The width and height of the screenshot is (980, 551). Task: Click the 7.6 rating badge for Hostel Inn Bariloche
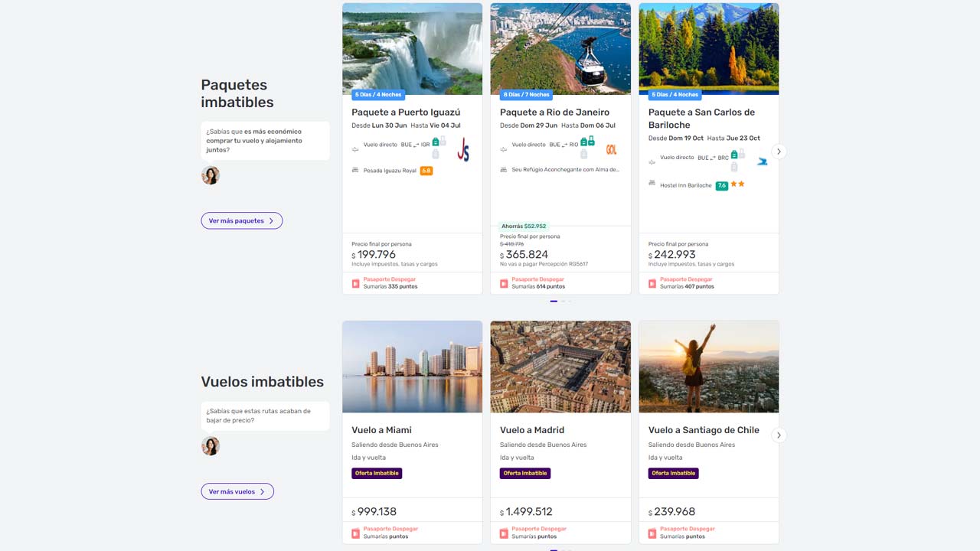(x=720, y=184)
